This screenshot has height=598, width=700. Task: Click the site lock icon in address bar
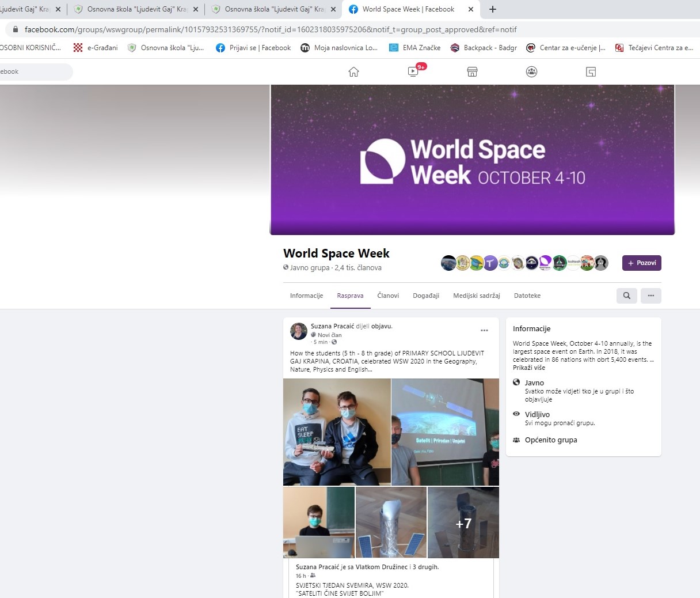pyautogui.click(x=16, y=29)
